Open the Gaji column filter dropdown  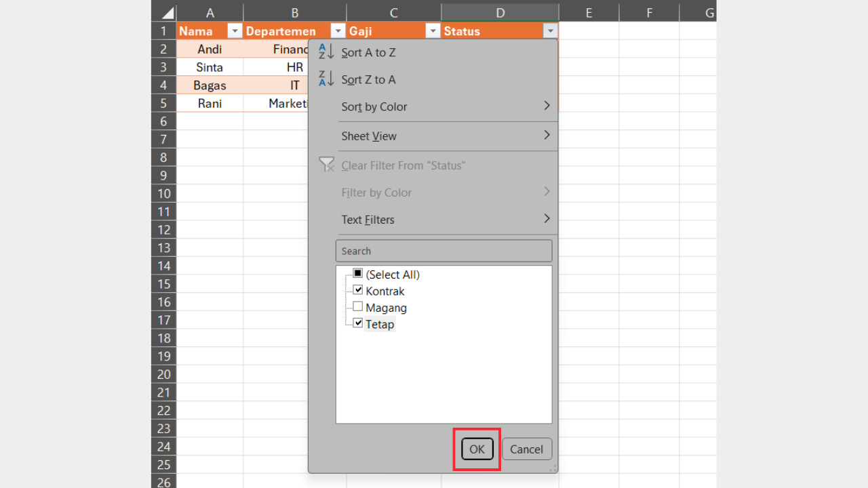coord(433,31)
